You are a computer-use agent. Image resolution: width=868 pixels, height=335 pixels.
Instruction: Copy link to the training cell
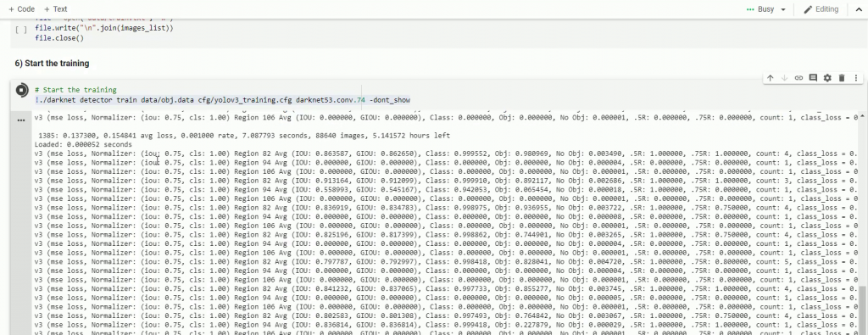tap(798, 78)
